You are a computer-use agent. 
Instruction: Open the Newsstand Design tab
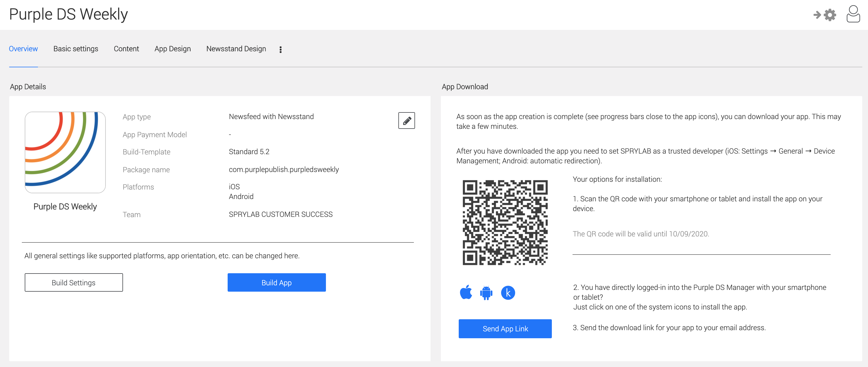coord(236,49)
